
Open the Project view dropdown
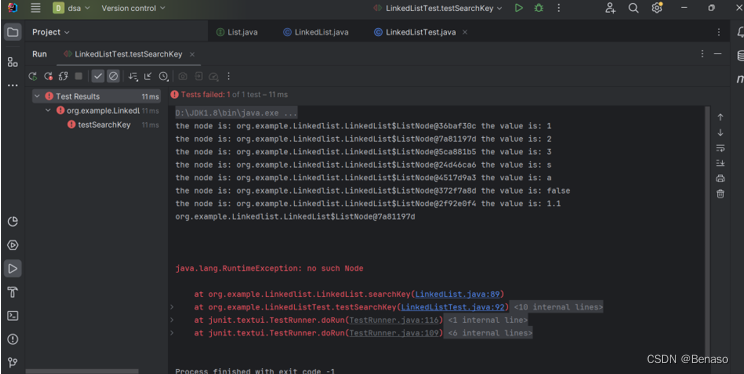[51, 32]
